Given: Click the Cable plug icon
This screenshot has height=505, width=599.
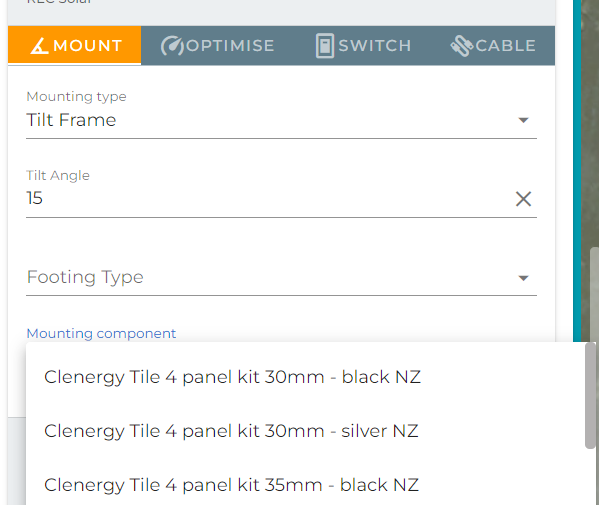Looking at the screenshot, I should click(462, 46).
